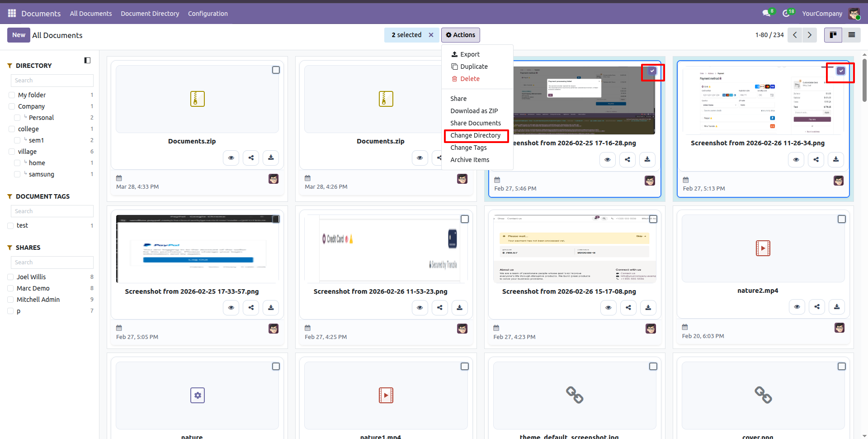
Task: Uncheck Screenshot from 2026-02-26 11-26-34.png card
Action: click(x=840, y=71)
